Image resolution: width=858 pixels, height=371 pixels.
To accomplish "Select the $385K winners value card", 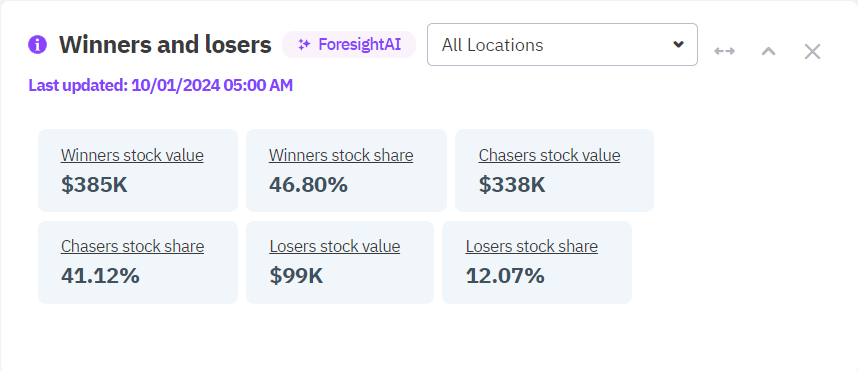I will coord(138,170).
